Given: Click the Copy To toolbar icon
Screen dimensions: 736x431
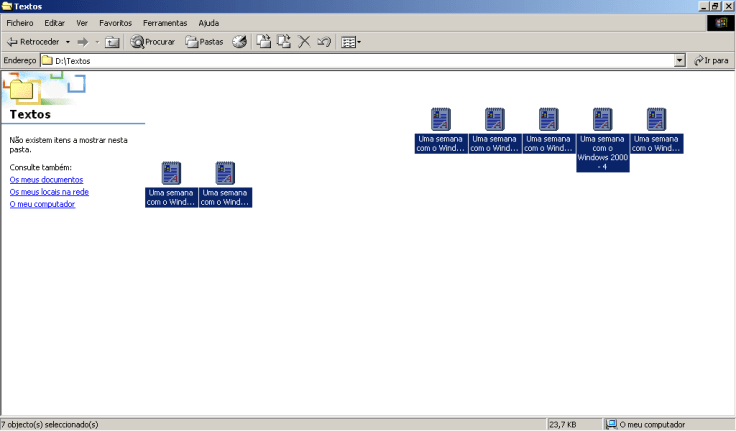Looking at the screenshot, I should coord(283,42).
